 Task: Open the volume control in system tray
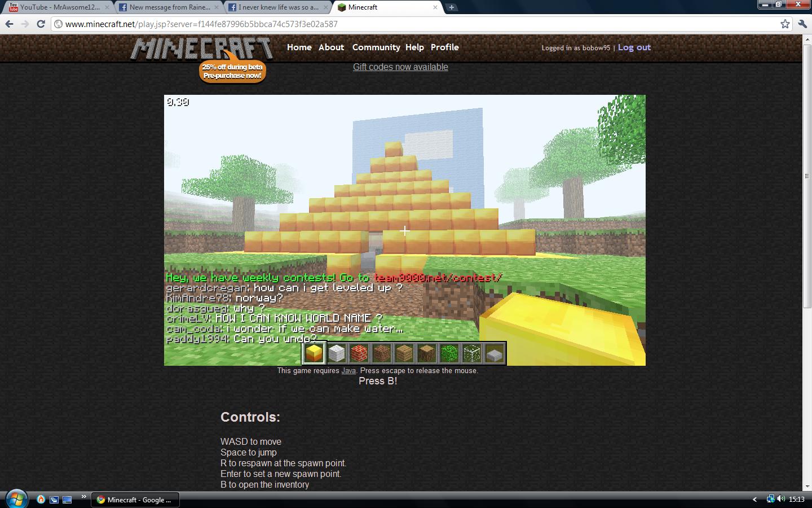(781, 499)
